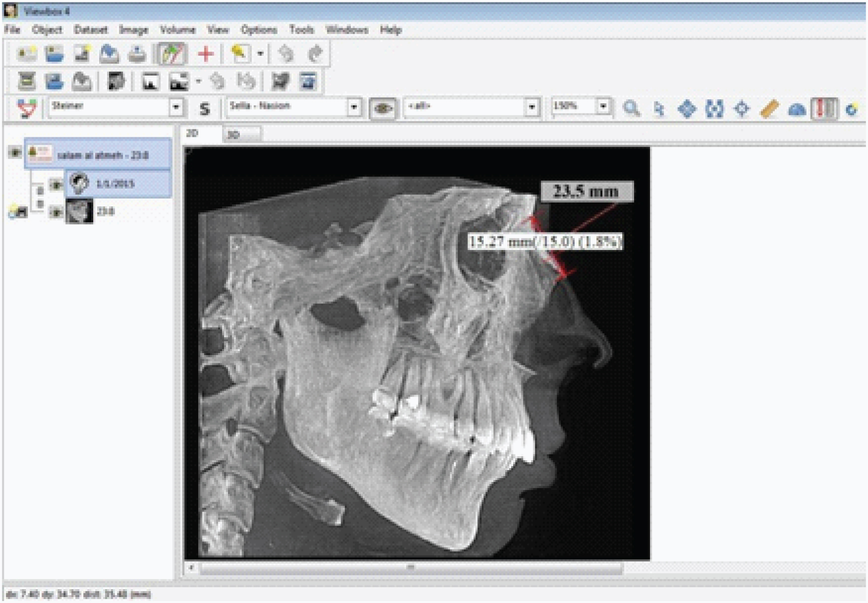Toggle the eye button beside Sella - Nasion
868x603 pixels.
(383, 109)
